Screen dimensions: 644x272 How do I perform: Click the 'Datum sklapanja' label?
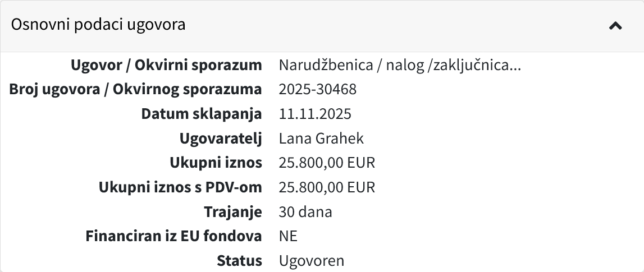(x=202, y=114)
